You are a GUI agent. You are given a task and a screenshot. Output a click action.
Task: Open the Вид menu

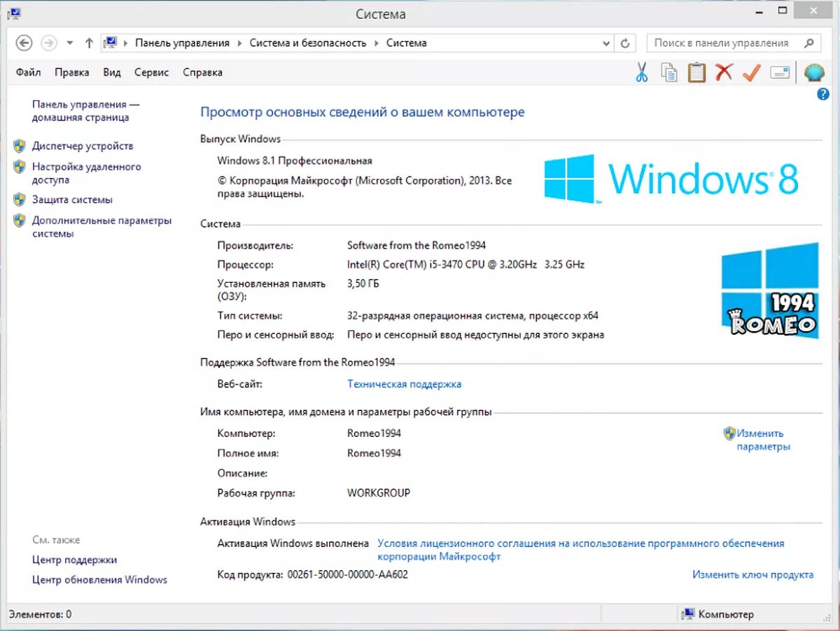[x=112, y=72]
